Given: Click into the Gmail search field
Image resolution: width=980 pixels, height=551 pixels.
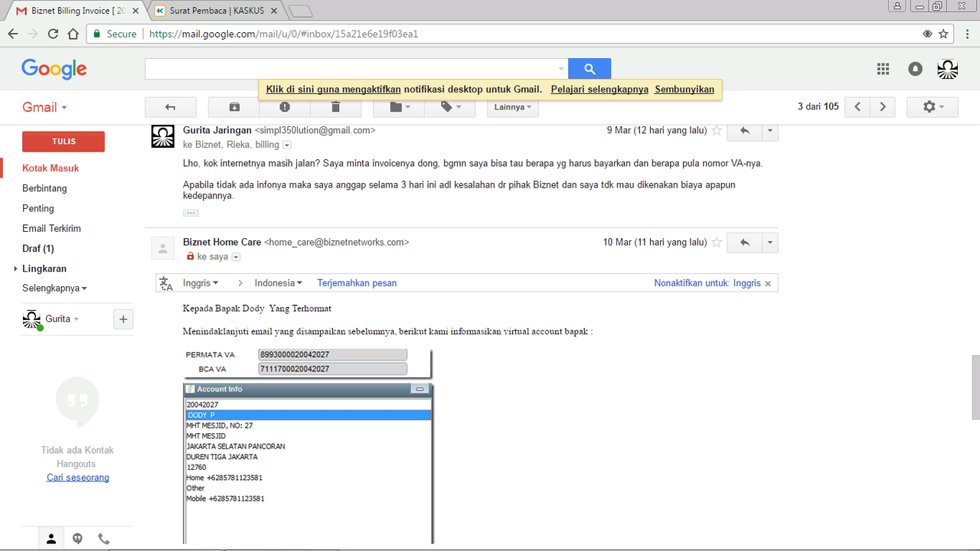Looking at the screenshot, I should [x=351, y=69].
